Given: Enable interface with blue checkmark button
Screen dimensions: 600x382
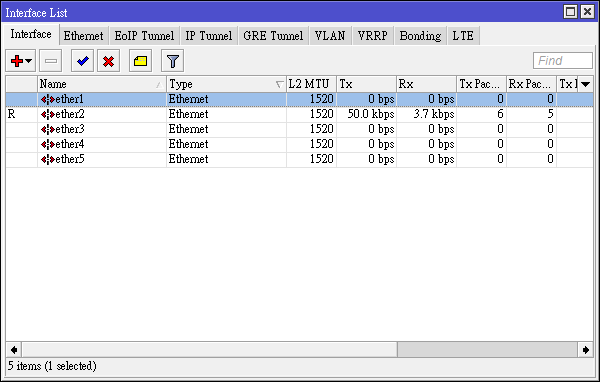Looking at the screenshot, I should 82,60.
